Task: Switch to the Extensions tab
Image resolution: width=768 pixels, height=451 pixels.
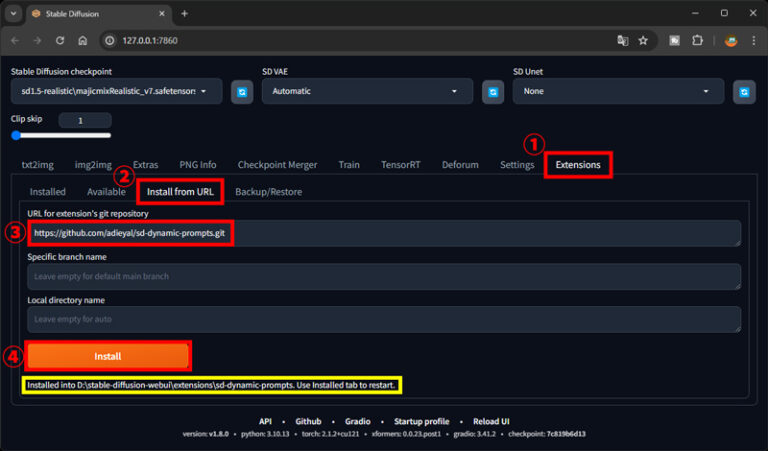Action: tap(577, 164)
